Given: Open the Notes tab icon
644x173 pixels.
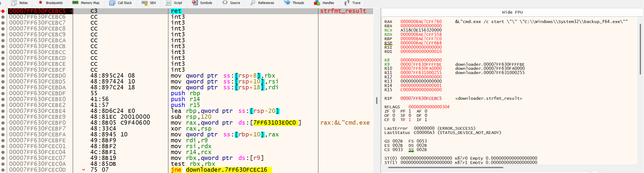Looking at the screenshot, I should [14, 3].
